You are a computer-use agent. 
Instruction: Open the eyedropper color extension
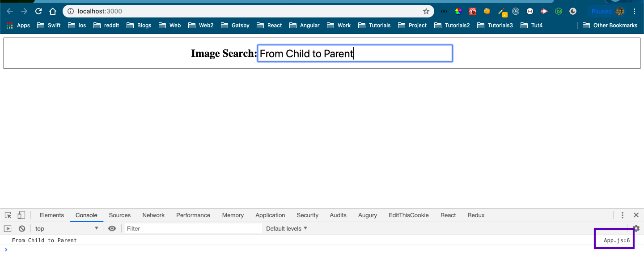(502, 12)
